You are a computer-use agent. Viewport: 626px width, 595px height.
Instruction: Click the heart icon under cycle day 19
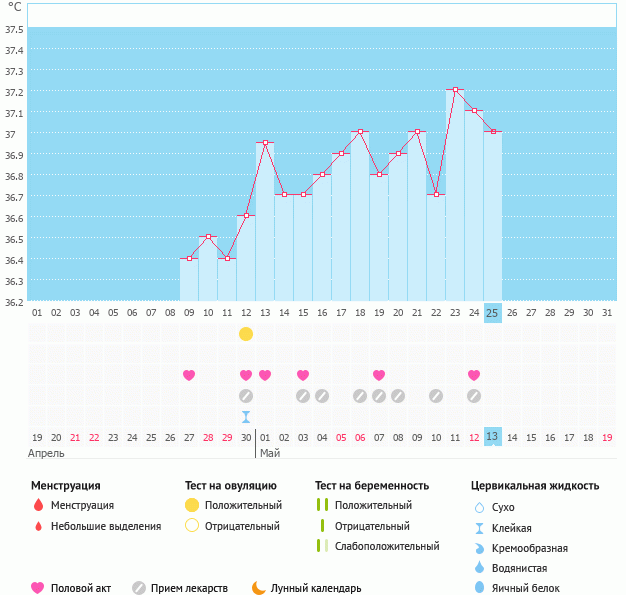[379, 375]
